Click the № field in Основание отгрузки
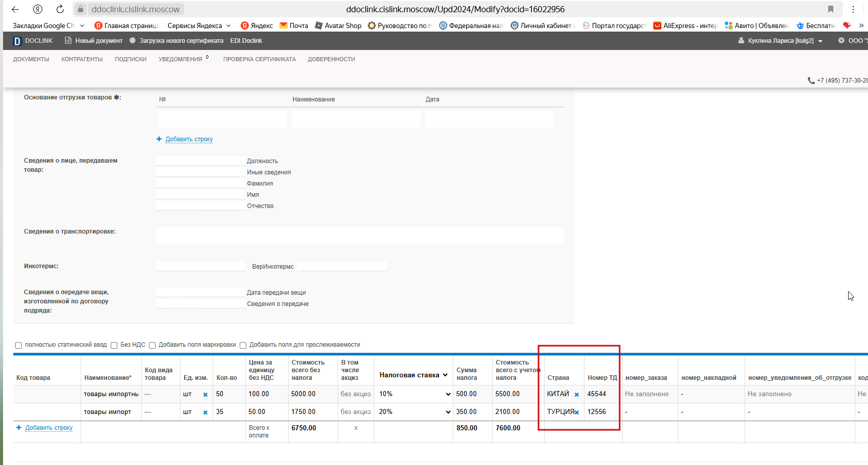 click(223, 119)
